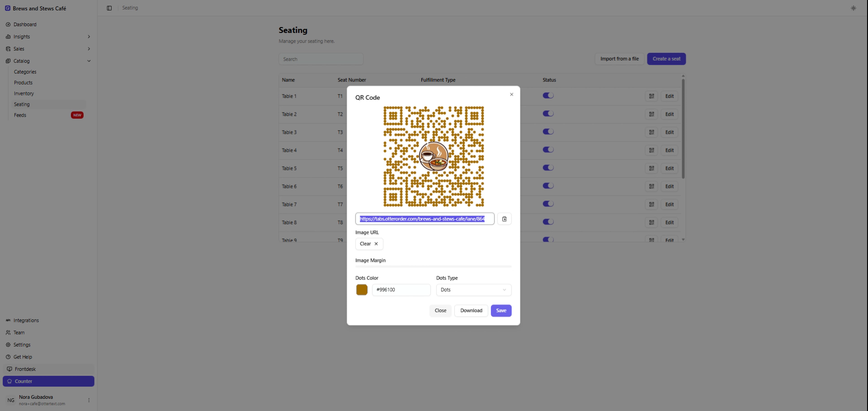Copy the QR code link with clipboard icon
Image resolution: width=868 pixels, height=411 pixels.
pos(504,219)
